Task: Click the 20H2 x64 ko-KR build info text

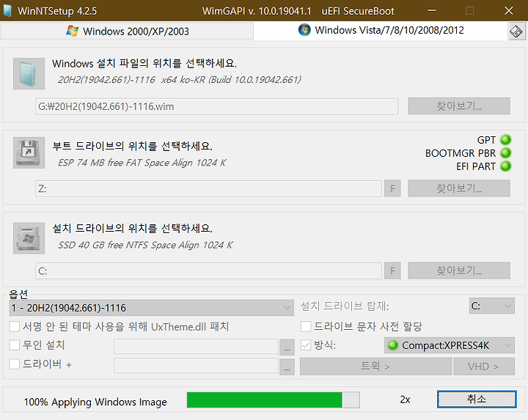Action: point(179,80)
